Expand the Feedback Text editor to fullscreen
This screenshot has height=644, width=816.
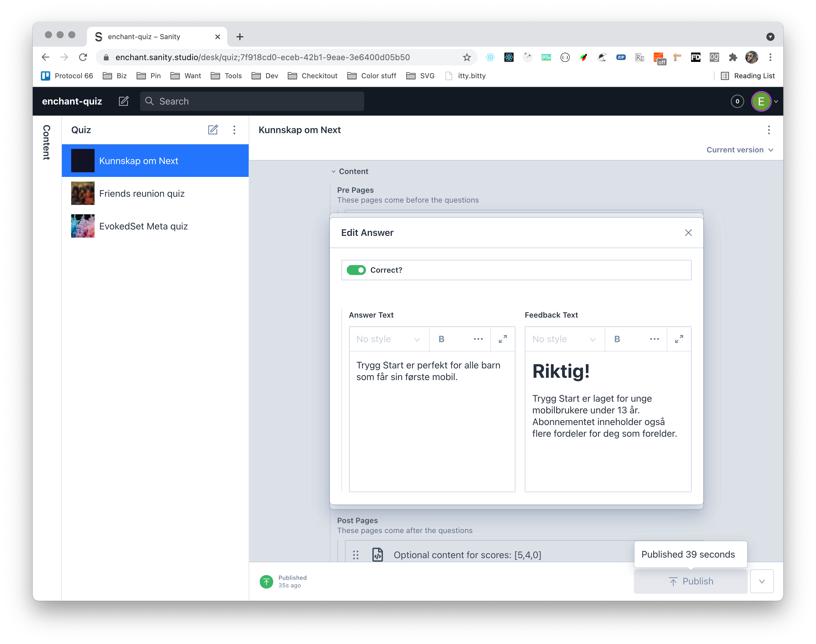(x=679, y=339)
